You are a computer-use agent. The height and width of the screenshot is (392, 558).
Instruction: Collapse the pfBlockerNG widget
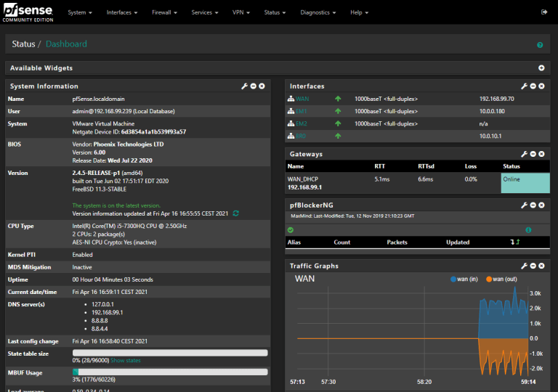(533, 206)
